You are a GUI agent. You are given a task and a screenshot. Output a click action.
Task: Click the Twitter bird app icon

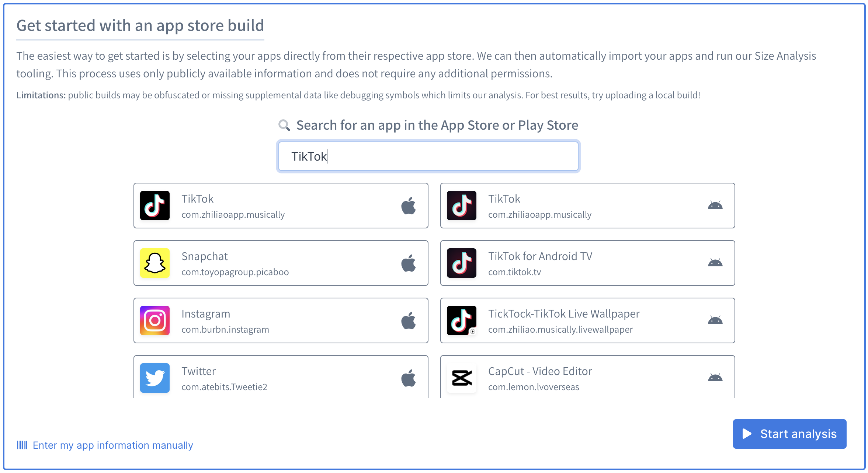pyautogui.click(x=155, y=378)
